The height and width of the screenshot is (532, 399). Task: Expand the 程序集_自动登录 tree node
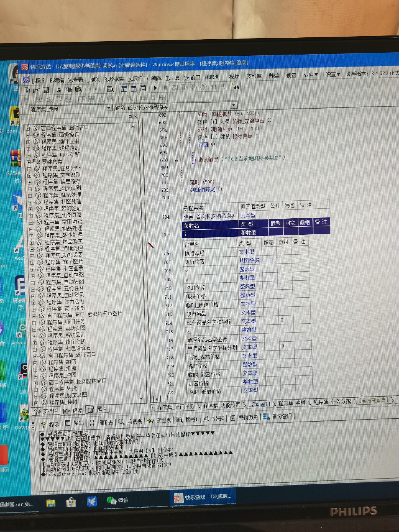tap(33, 296)
